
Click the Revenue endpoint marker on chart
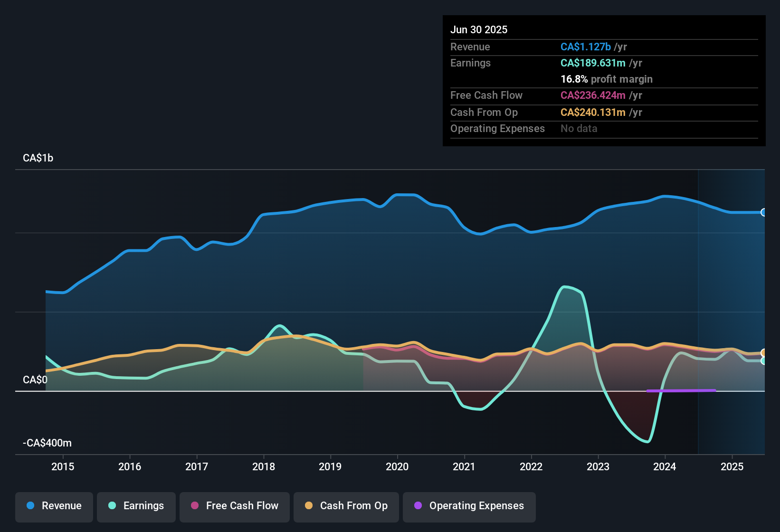[763, 212]
